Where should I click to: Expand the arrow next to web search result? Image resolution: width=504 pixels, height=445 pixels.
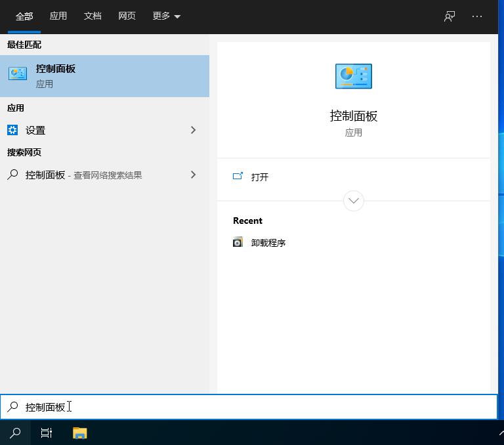(193, 175)
